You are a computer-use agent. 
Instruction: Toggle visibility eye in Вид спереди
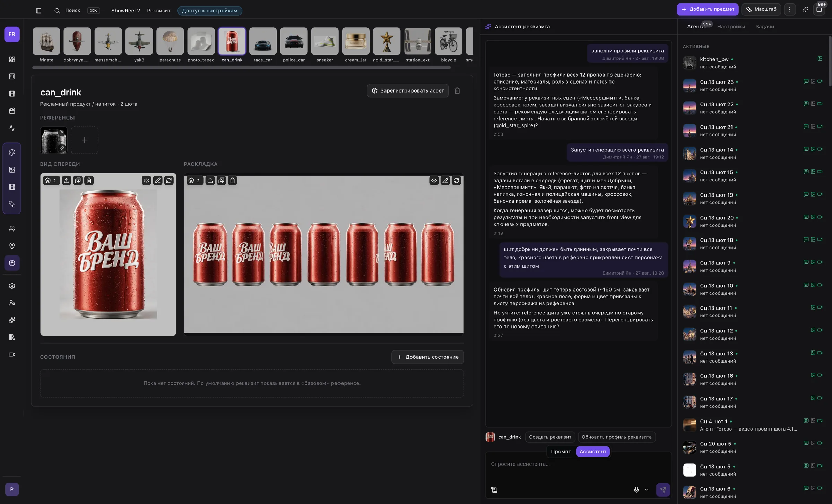(x=146, y=181)
